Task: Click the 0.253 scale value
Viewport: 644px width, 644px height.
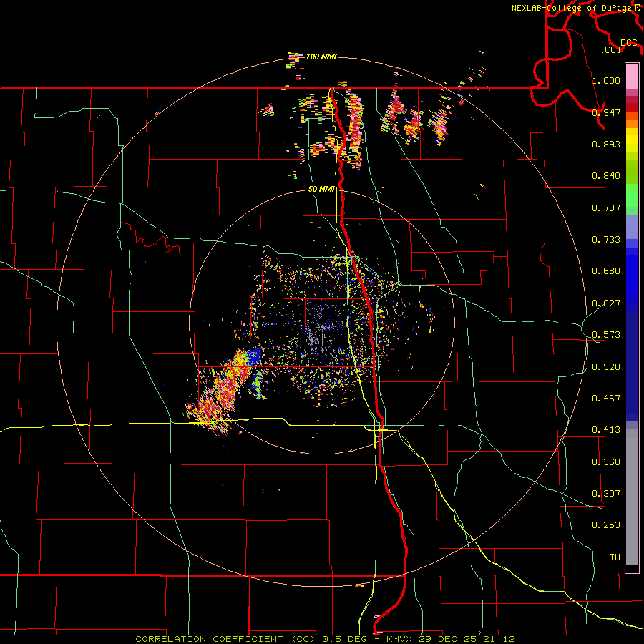Action: point(606,525)
